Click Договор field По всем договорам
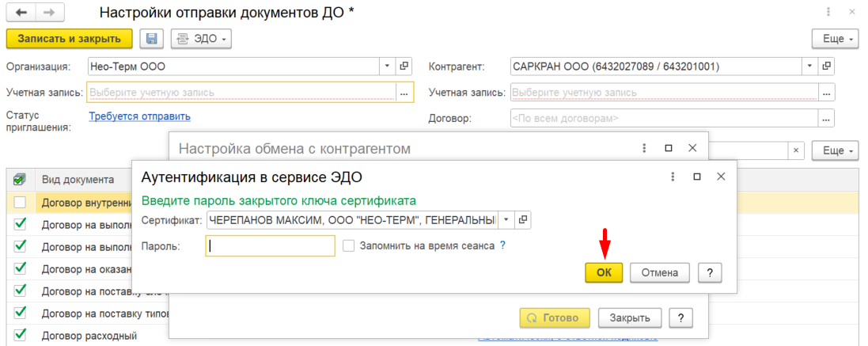Screen dimensions: 868x346 click(x=665, y=118)
